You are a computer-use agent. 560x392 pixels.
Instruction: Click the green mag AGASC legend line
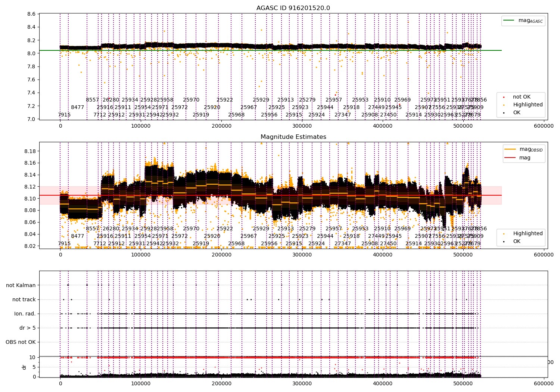pos(509,21)
